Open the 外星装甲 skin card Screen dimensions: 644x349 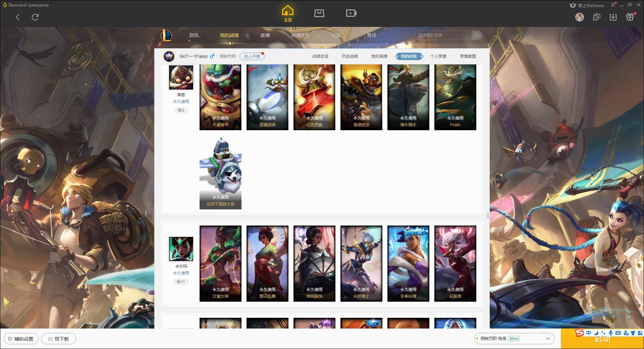point(220,97)
